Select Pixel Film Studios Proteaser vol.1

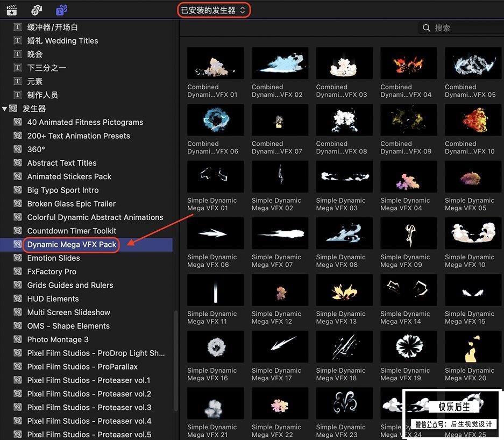(89, 380)
